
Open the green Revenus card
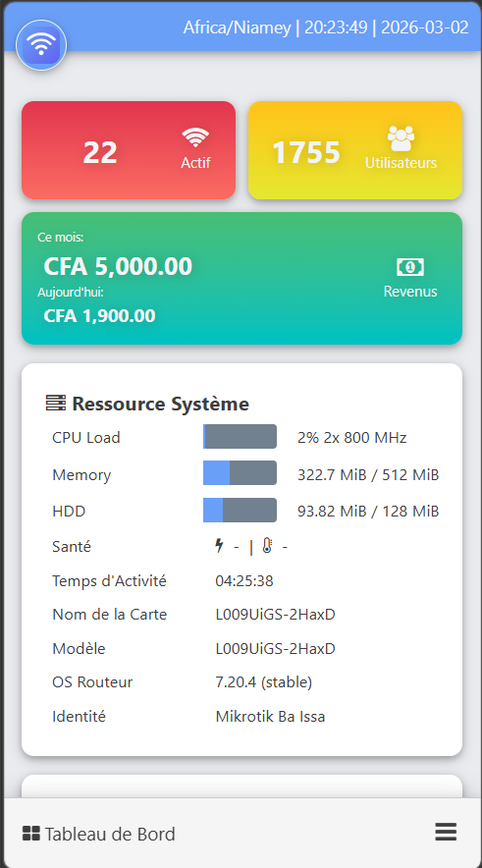(241, 279)
